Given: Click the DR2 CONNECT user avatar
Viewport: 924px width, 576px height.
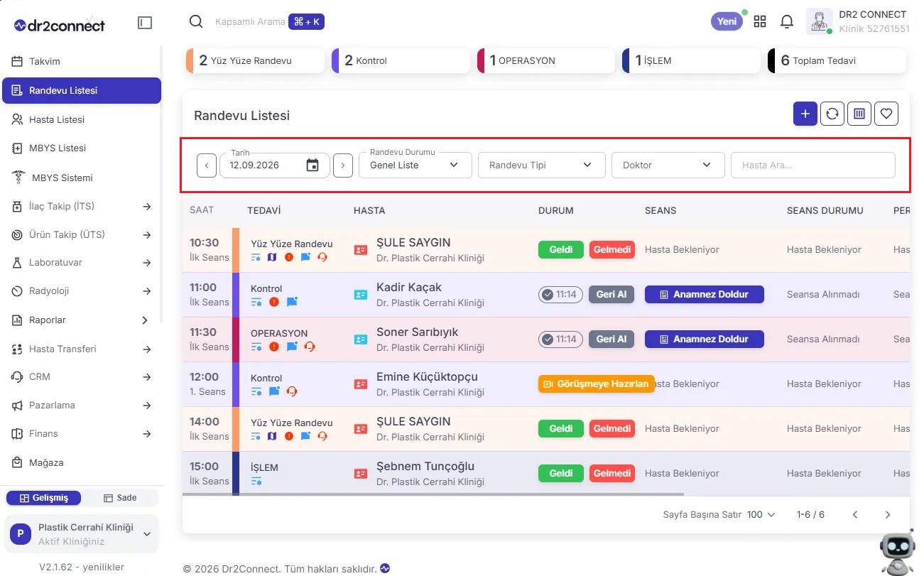Looking at the screenshot, I should [x=820, y=21].
